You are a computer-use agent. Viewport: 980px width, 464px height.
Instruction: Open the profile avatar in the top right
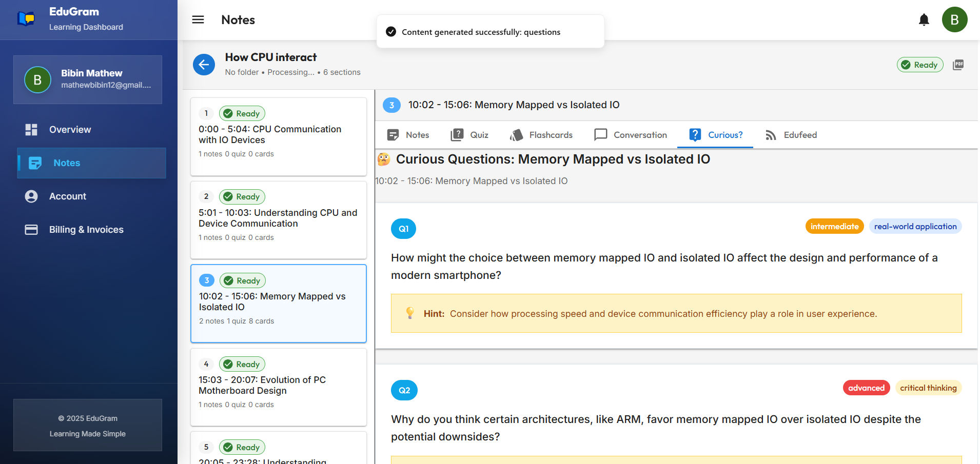pyautogui.click(x=955, y=19)
